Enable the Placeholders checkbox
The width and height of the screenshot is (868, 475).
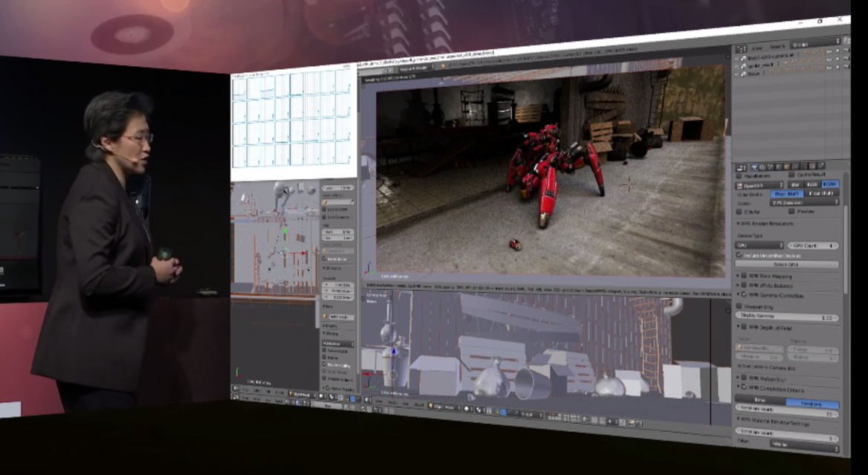(739, 176)
